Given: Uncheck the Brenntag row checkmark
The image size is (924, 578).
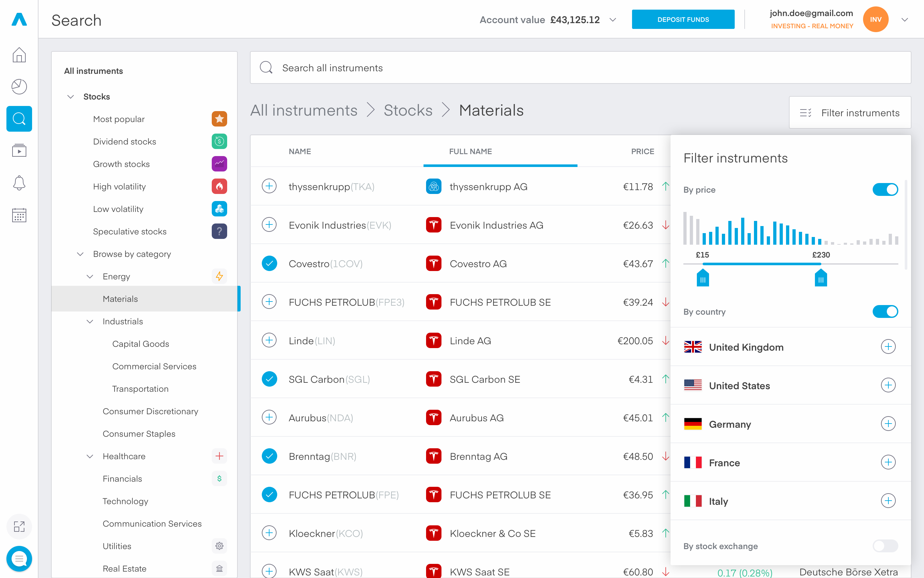Looking at the screenshot, I should (269, 456).
